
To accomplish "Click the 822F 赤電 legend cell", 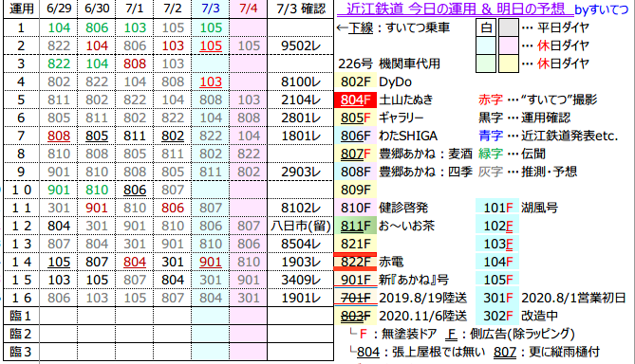I will (356, 262).
